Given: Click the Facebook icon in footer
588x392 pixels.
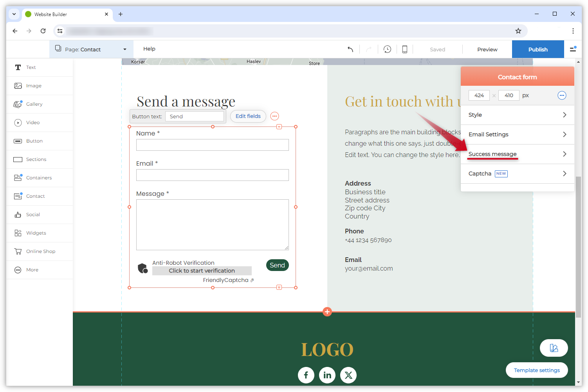Looking at the screenshot, I should (306, 375).
